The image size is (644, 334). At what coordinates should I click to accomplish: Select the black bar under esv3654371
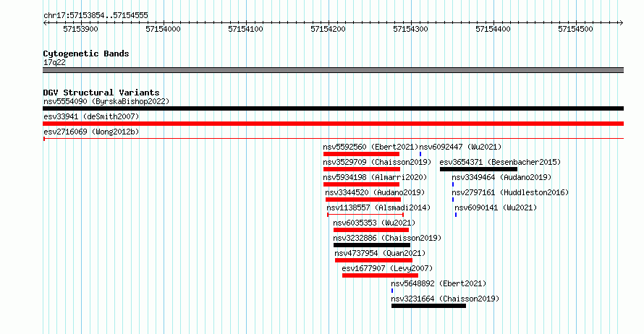(478, 169)
